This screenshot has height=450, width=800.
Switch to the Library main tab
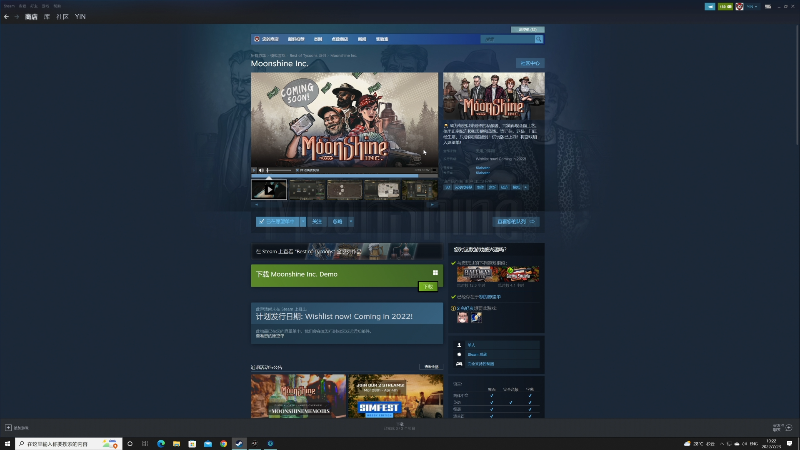(46, 17)
